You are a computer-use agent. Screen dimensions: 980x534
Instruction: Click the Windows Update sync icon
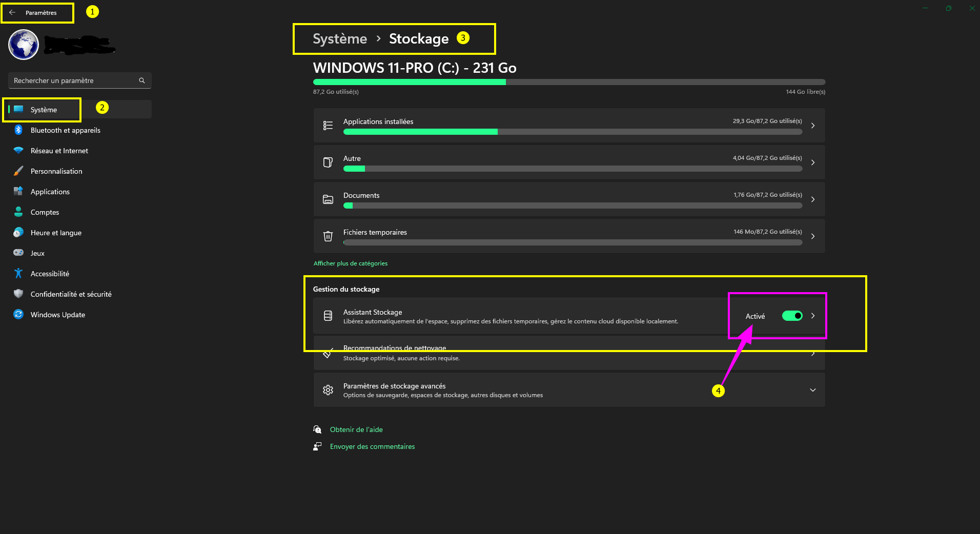coord(18,315)
